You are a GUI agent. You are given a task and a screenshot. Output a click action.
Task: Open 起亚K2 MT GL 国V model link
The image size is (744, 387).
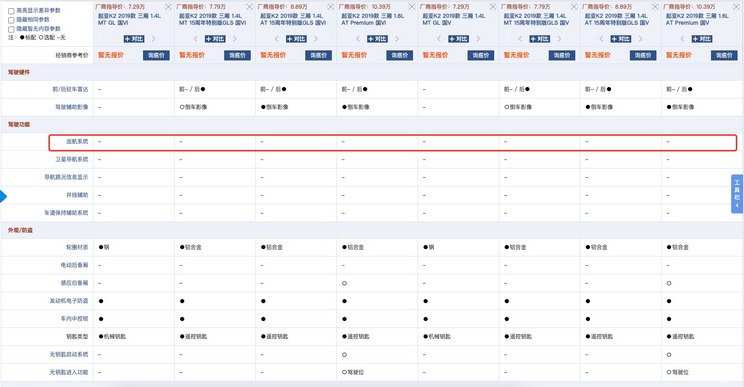(454, 19)
